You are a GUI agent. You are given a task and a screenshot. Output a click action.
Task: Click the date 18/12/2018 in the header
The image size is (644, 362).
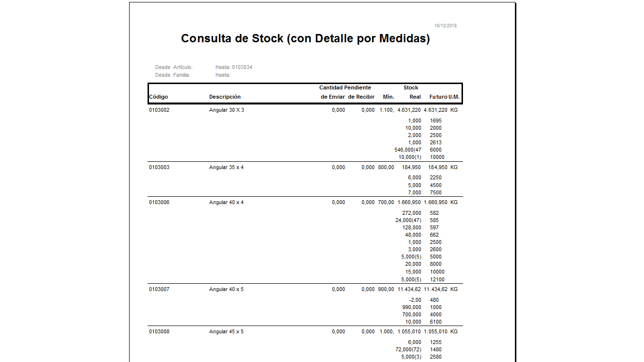pos(446,26)
